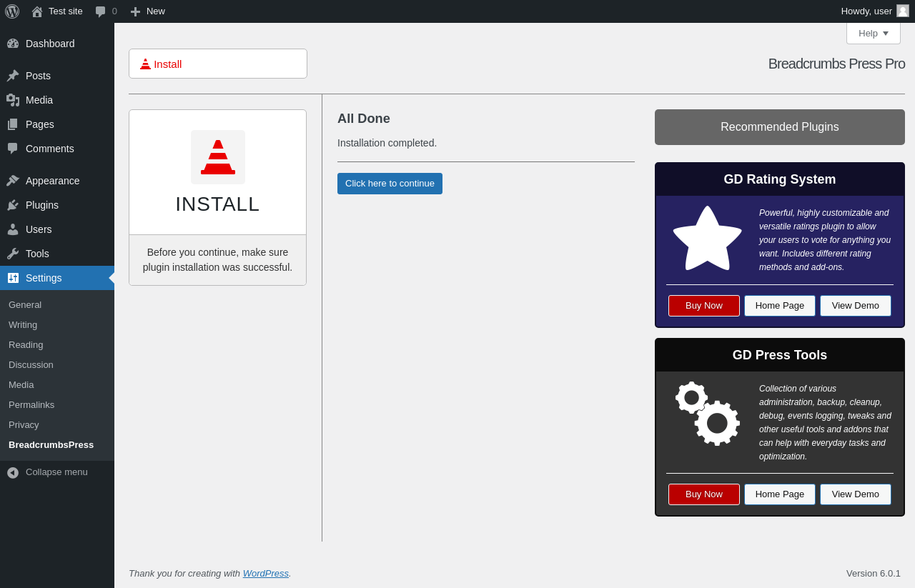Image resolution: width=915 pixels, height=588 pixels.
Task: Open BreadcrumbsPress settings submenu
Action: coord(57,445)
